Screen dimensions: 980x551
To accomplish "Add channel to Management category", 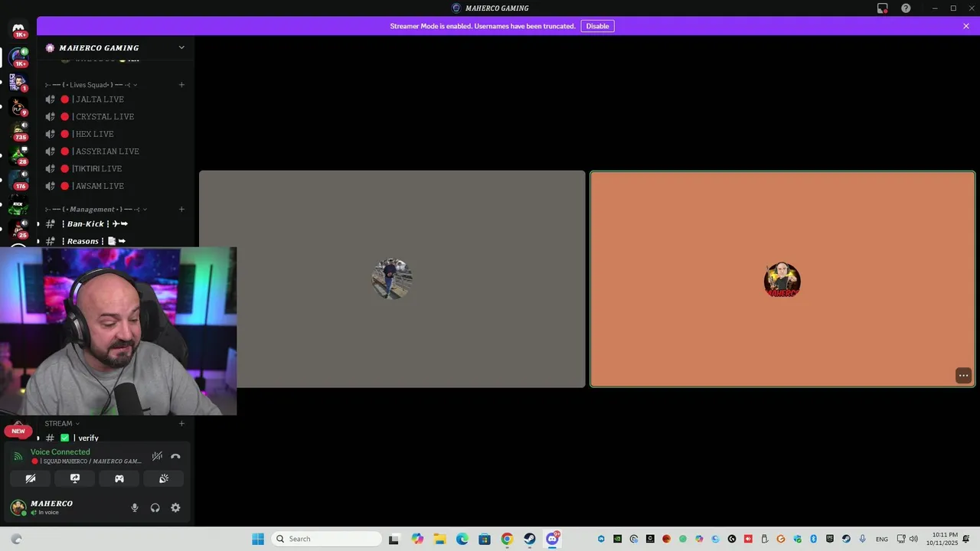I will coord(181,209).
